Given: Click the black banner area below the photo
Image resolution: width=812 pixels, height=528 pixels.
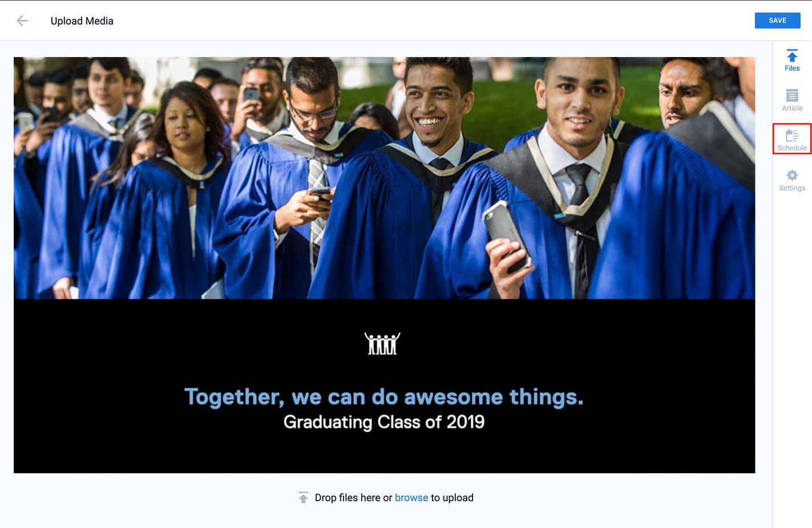Looking at the screenshot, I should coord(384,386).
